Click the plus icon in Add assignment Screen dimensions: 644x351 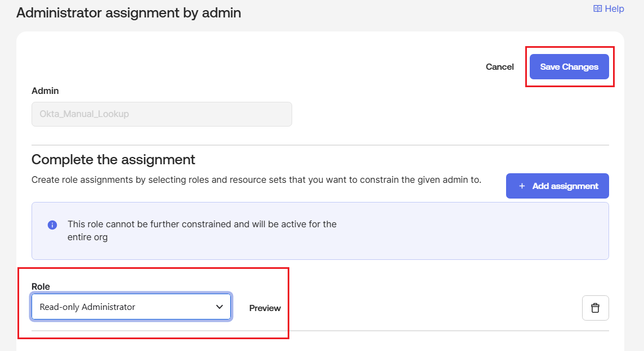tap(522, 186)
